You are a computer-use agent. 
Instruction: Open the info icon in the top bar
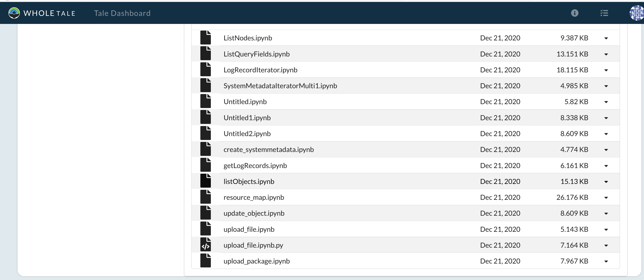(x=574, y=13)
